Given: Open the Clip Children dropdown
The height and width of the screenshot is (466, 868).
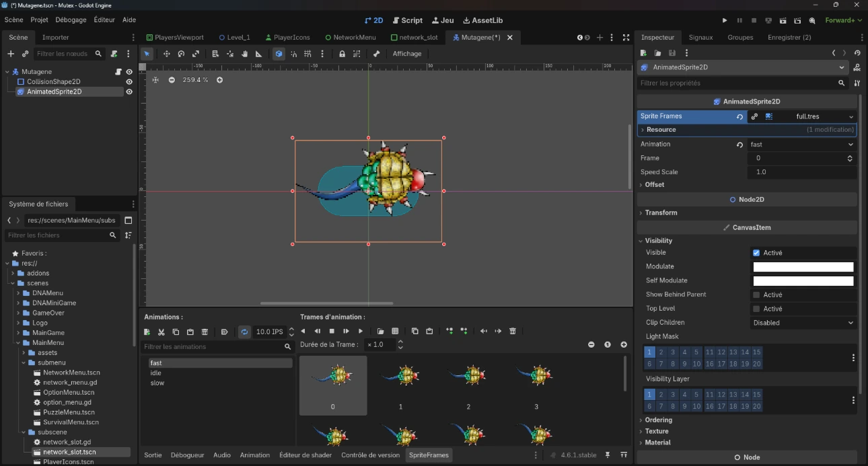Looking at the screenshot, I should (x=803, y=323).
